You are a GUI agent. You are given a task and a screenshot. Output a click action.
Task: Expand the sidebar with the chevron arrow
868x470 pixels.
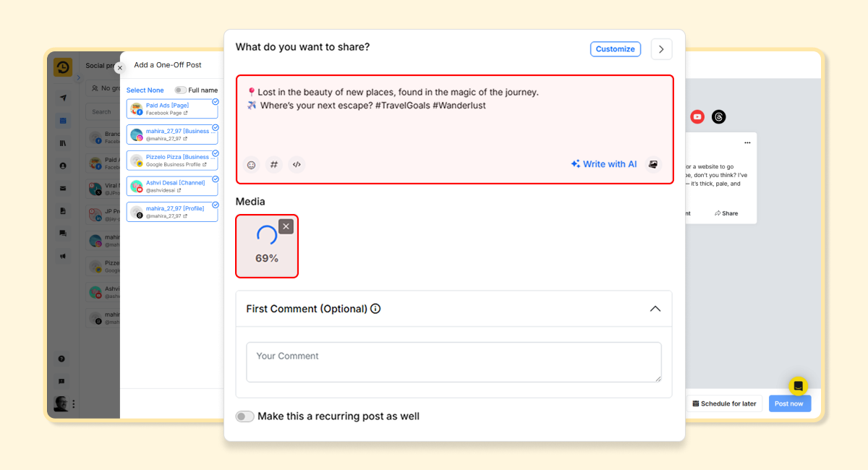(78, 77)
